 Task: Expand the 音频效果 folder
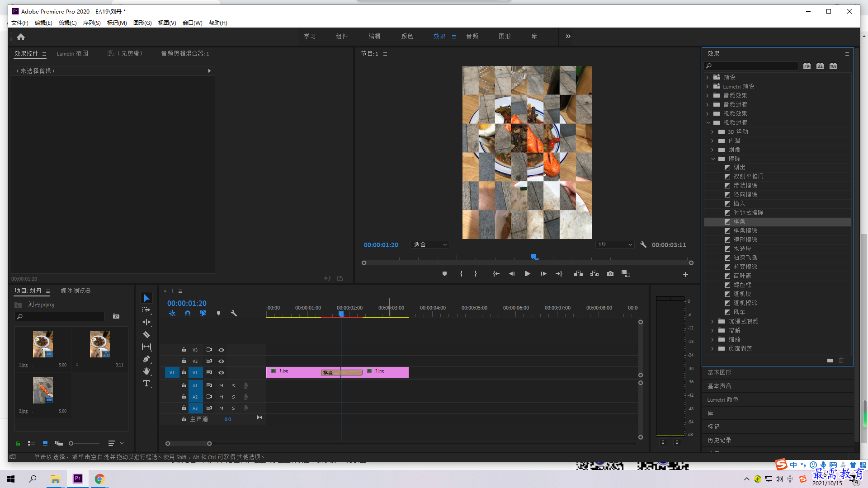coord(708,95)
